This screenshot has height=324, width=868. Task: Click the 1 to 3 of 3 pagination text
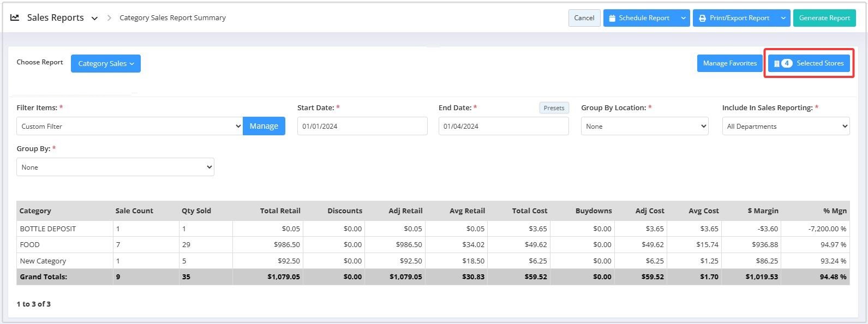34,304
